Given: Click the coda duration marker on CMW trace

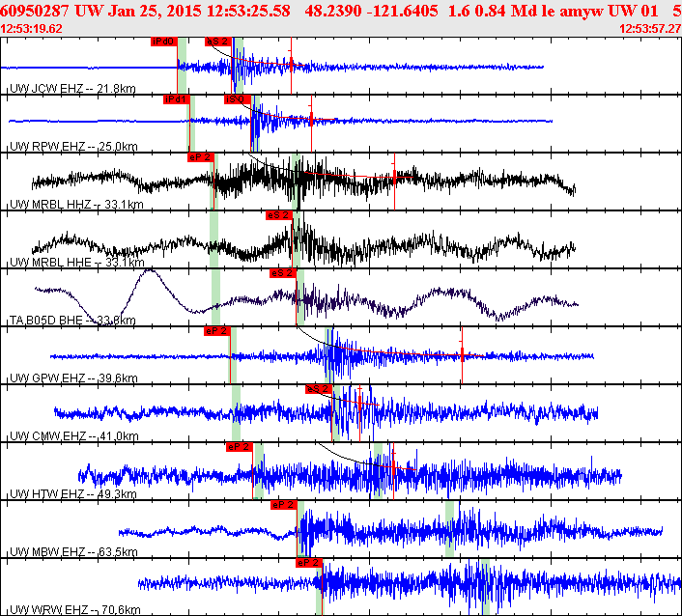Looking at the screenshot, I should pyautogui.click(x=359, y=405).
